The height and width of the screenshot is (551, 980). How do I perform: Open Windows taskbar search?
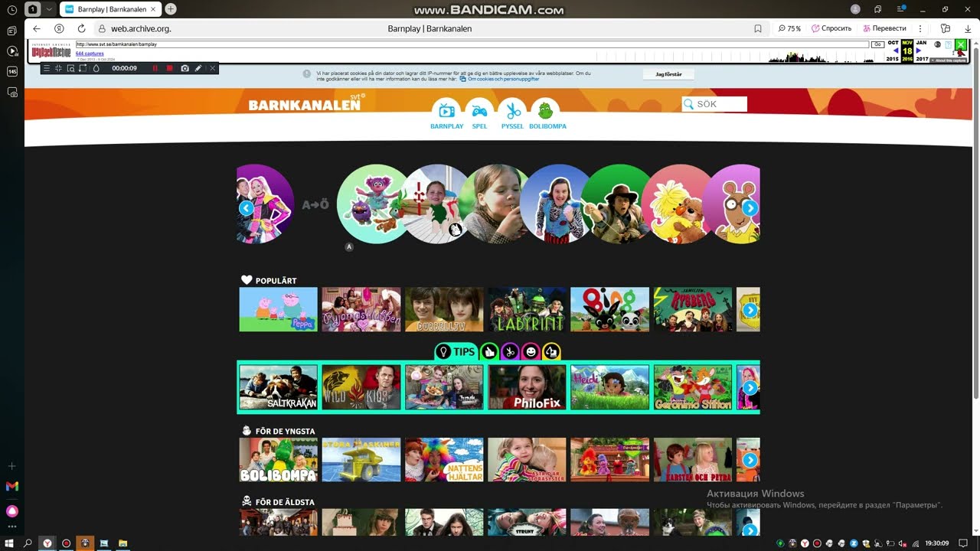coord(28,543)
